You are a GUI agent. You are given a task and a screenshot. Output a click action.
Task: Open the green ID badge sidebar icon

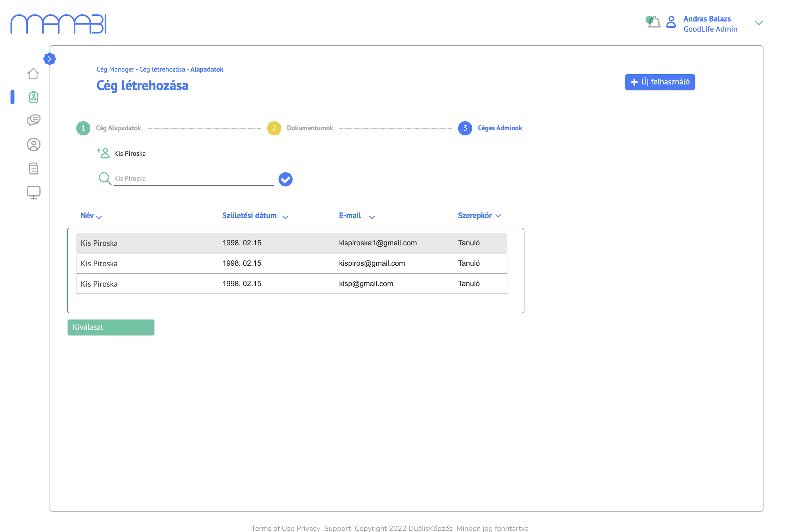pyautogui.click(x=33, y=97)
